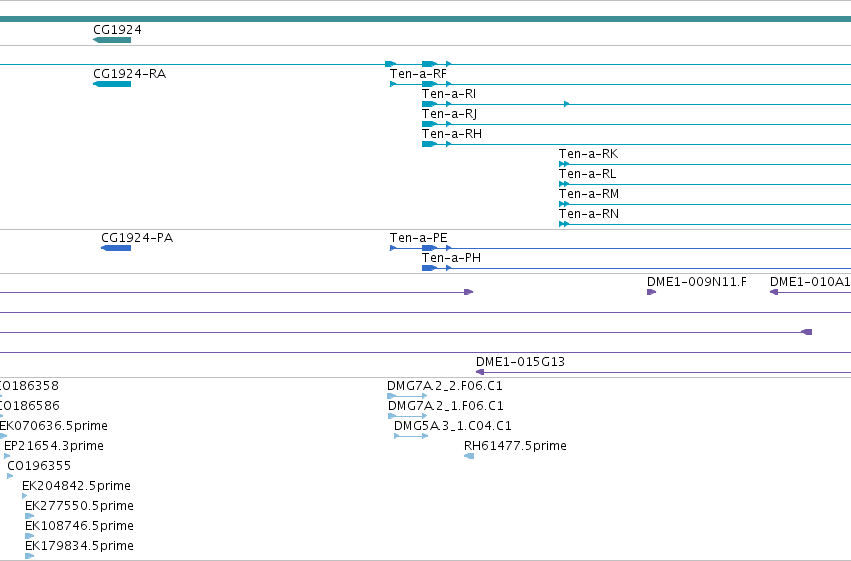Select the Ten-a-RL transcript label
Screen dimensions: 851x561
click(588, 174)
